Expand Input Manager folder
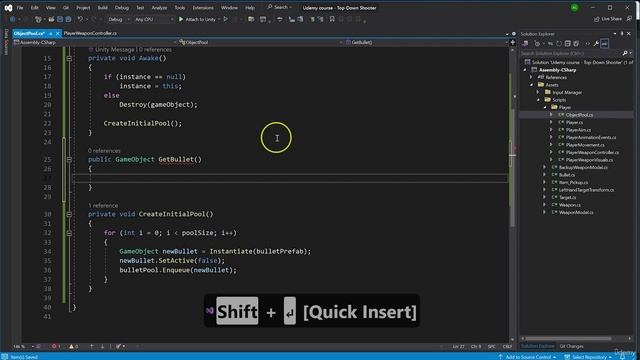Viewport: 640px width, 360px height. [x=538, y=92]
